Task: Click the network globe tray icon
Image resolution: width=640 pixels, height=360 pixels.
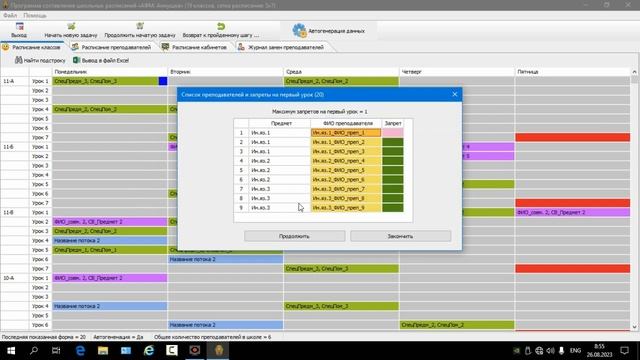Action: (x=539, y=351)
